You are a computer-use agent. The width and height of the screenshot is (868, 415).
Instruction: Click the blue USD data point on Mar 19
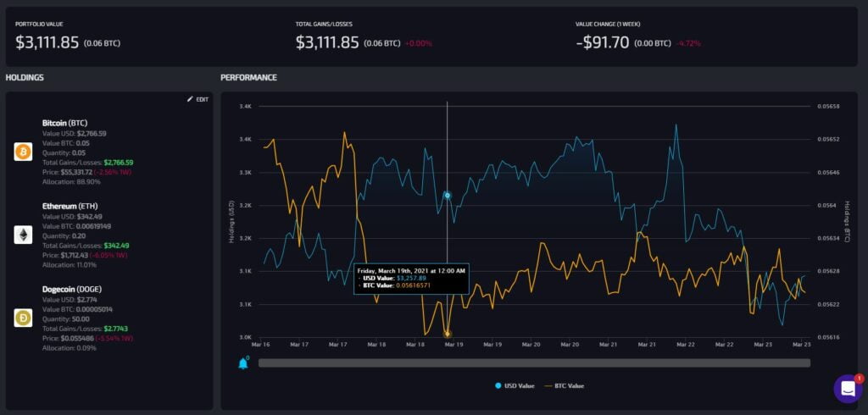(x=448, y=196)
